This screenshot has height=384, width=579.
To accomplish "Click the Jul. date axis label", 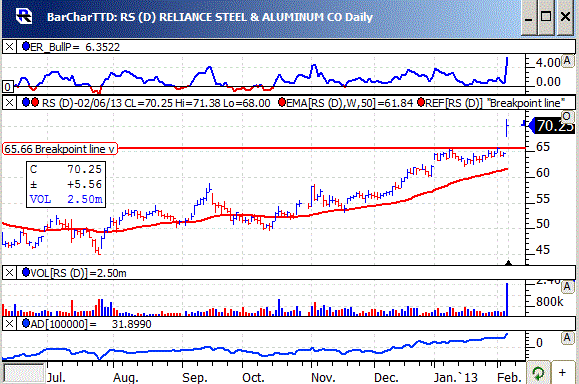I will [x=56, y=377].
